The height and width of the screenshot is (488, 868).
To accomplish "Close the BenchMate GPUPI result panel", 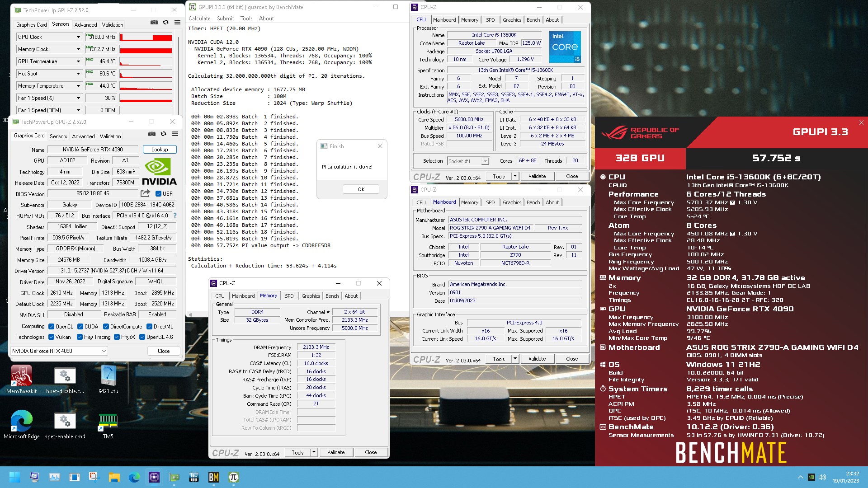I will tap(861, 123).
